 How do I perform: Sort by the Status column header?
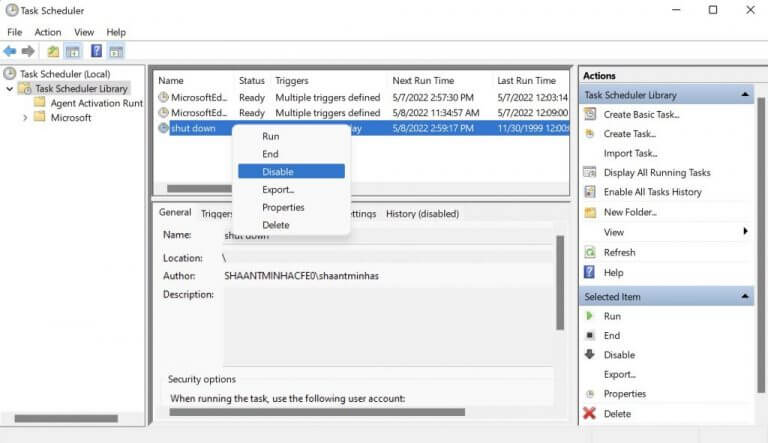pos(252,80)
